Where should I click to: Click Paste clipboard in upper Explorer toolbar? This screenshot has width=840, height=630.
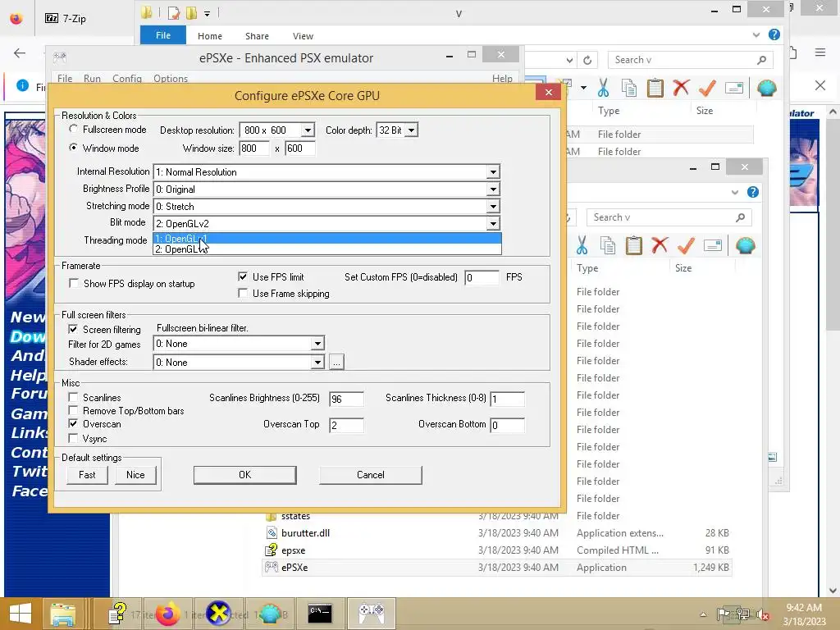(655, 87)
